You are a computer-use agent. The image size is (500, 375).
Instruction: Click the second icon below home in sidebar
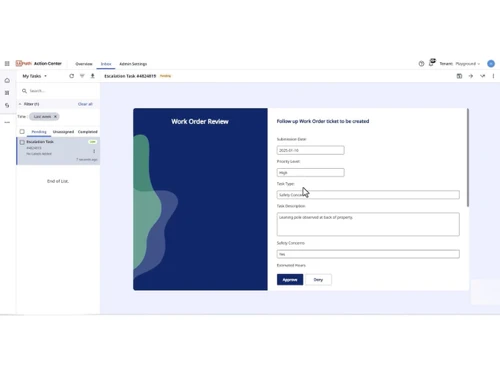(7, 93)
